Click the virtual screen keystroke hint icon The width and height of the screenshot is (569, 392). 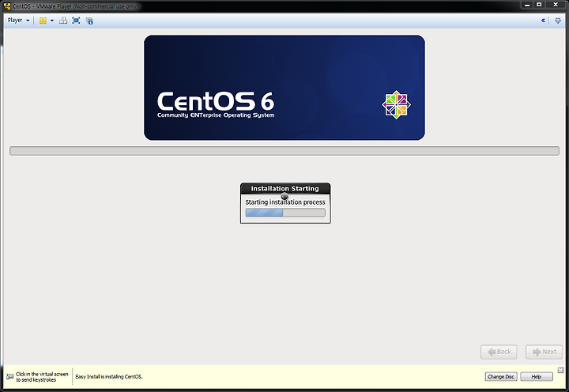[x=9, y=376]
